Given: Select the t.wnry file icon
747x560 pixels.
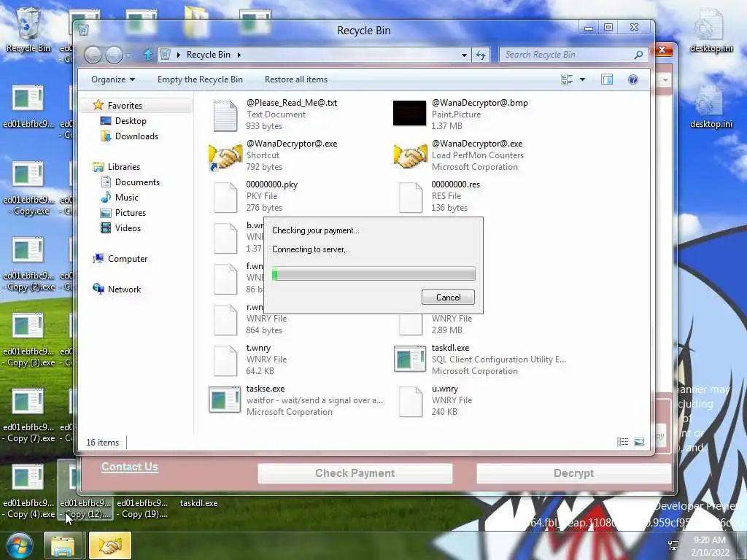Looking at the screenshot, I should tap(225, 360).
